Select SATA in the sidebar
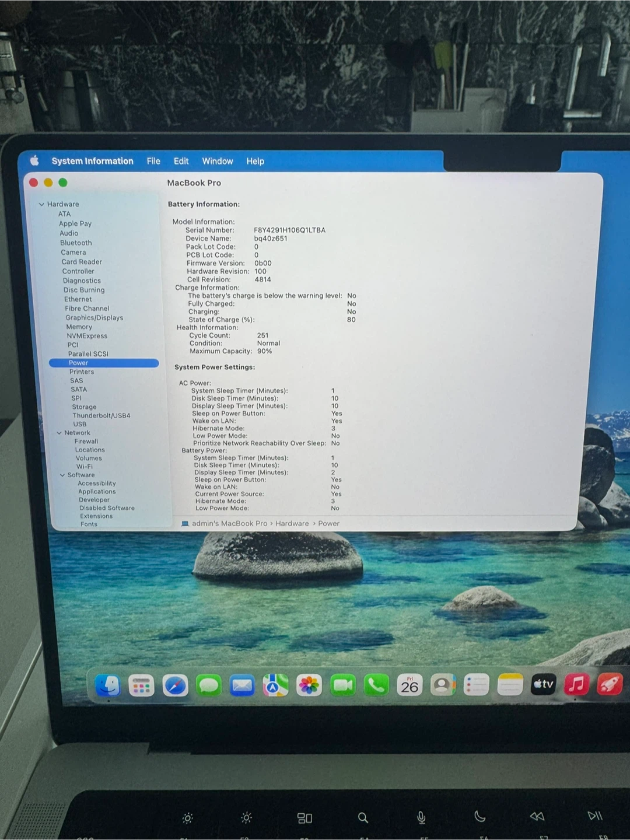Screen dimensions: 630x840 click(x=79, y=390)
